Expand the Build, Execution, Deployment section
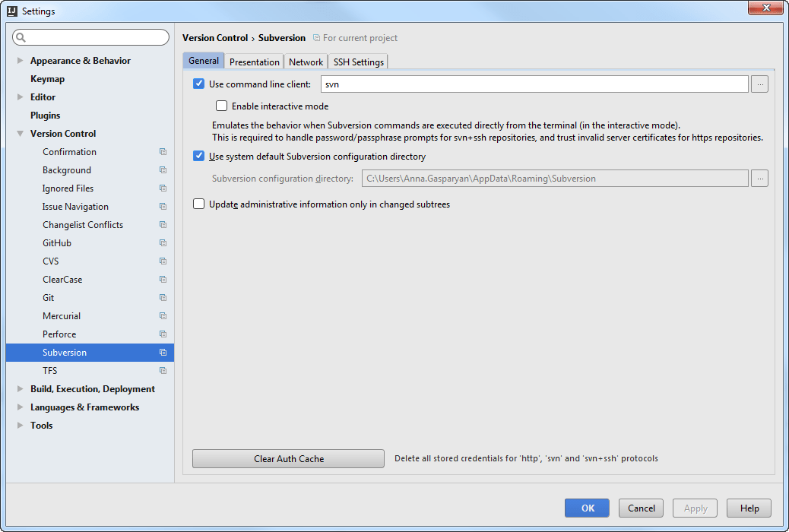This screenshot has width=789, height=532. pos(19,388)
